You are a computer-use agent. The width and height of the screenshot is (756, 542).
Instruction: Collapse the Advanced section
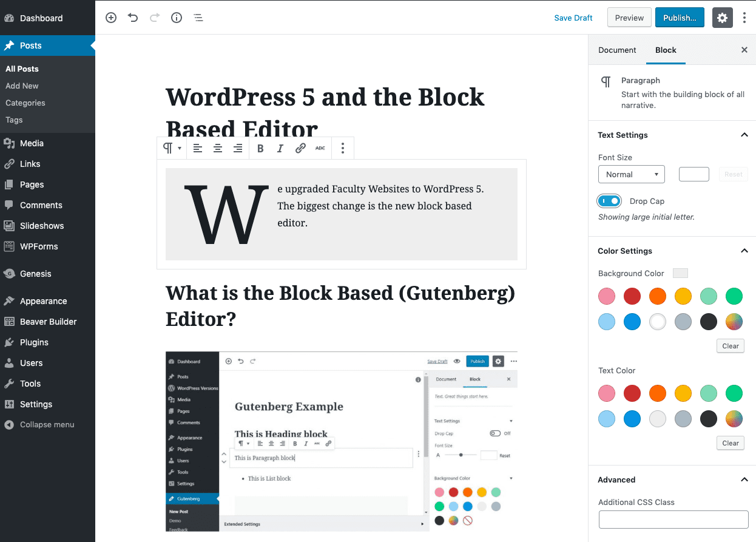tap(744, 479)
